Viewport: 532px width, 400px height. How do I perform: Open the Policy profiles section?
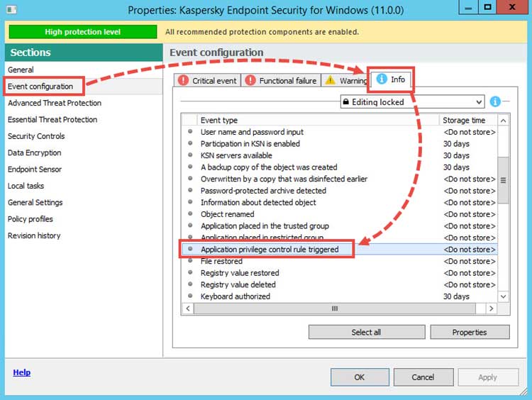point(31,219)
